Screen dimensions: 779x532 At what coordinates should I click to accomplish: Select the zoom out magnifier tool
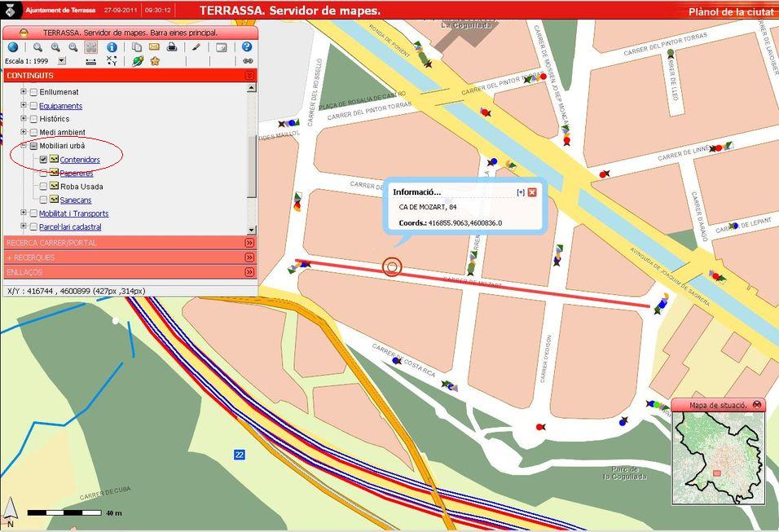coord(73,47)
